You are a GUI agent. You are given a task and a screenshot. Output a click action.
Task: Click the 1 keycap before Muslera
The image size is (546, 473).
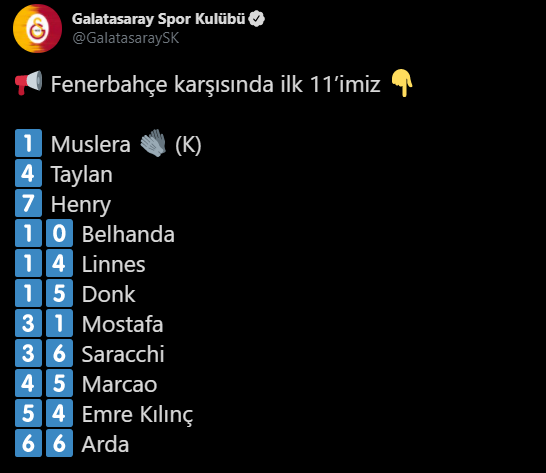point(29,143)
